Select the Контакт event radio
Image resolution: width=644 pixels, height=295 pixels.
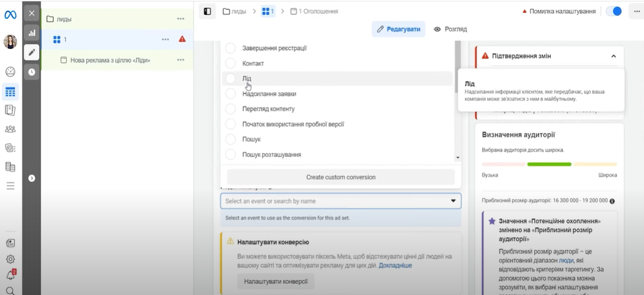[230, 63]
